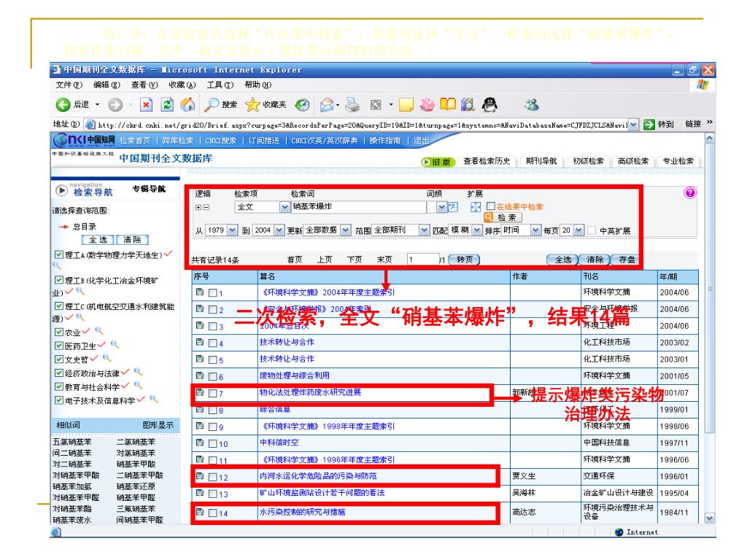Switch to the 初级检索 tab
Image resolution: width=747 pixels, height=560 pixels.
[x=588, y=161]
